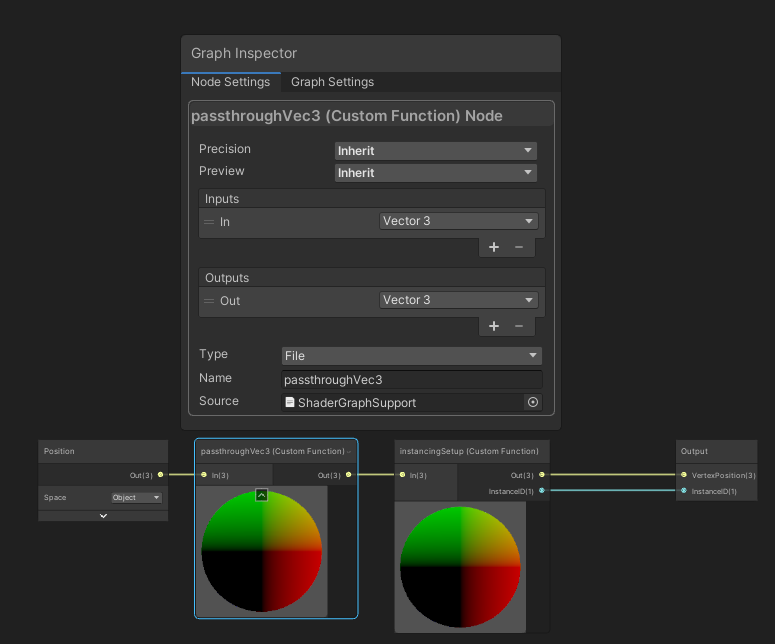Grab the reorder handle of the In input
775x644 pixels.
[209, 222]
